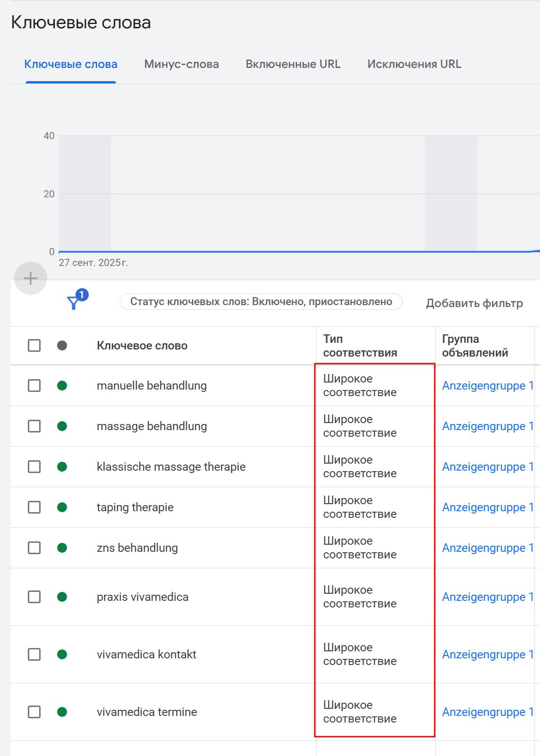Viewport: 540px width, 756px height.
Task: Sort by Ключевое слово column header
Action: (x=142, y=346)
